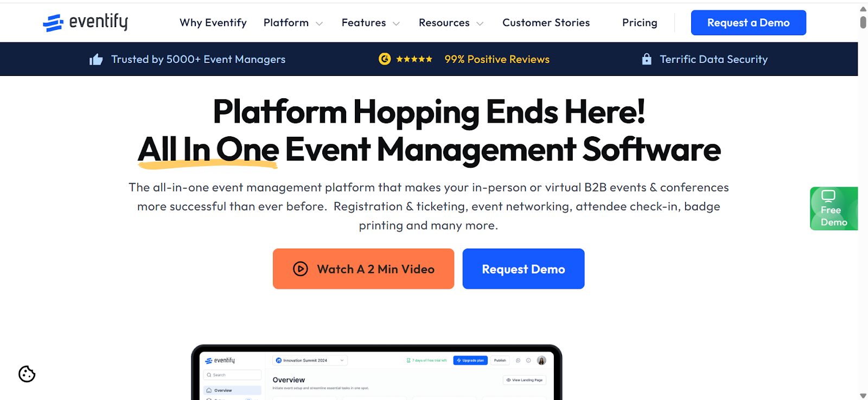Select Overview in the preview sidebar
The width and height of the screenshot is (868, 400).
click(232, 390)
